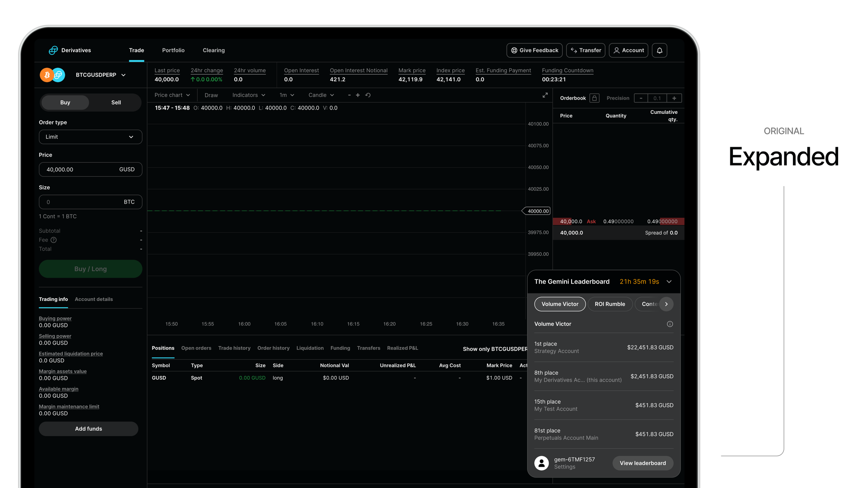Reset chart zoom with the refresh arrow
The image size is (868, 488).
click(368, 95)
